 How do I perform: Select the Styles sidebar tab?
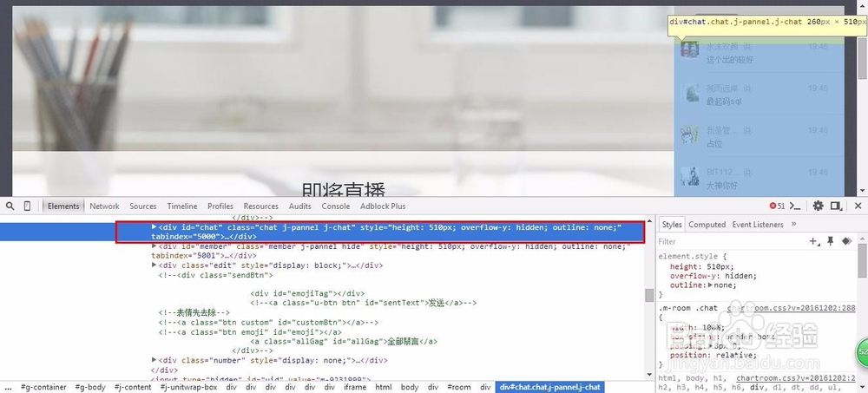tap(672, 224)
